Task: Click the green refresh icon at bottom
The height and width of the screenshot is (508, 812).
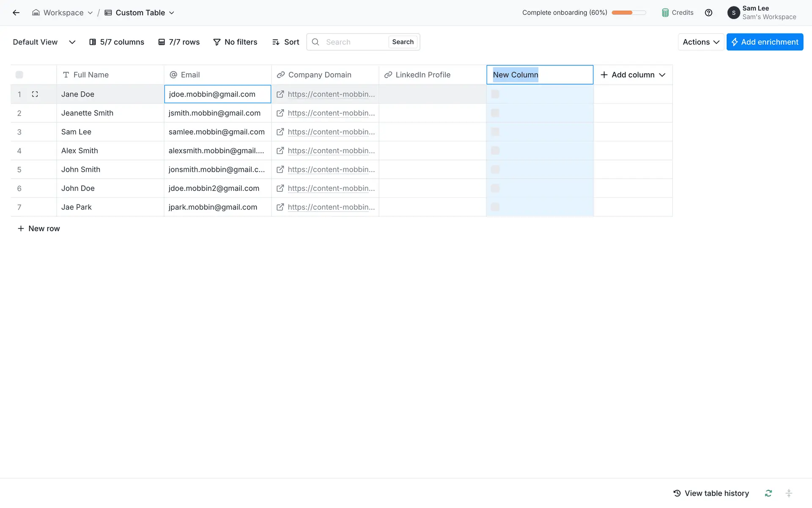Action: (768, 493)
